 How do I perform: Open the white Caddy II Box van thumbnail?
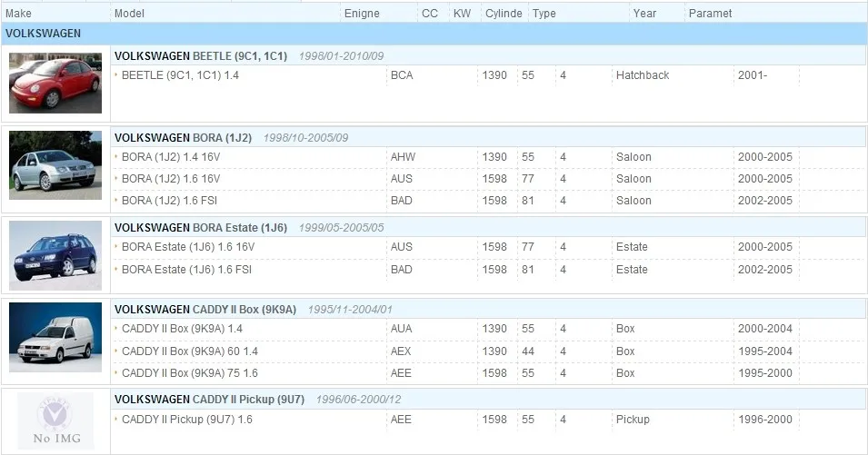point(55,337)
